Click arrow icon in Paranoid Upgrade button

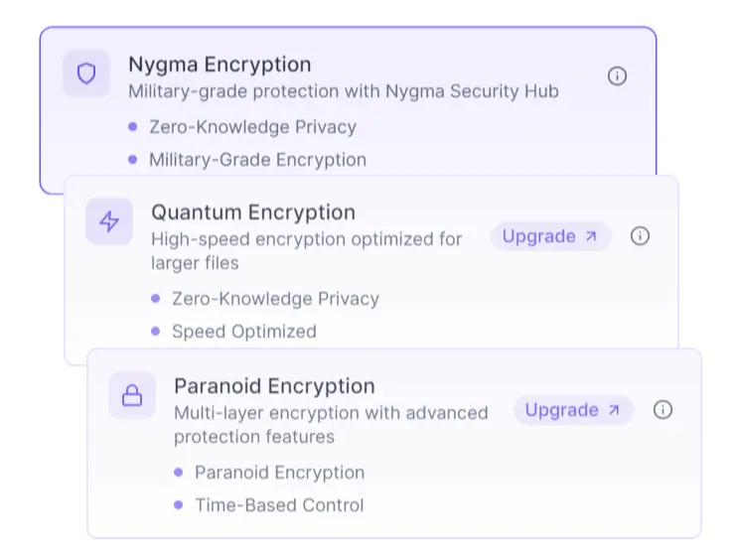pyautogui.click(x=614, y=410)
